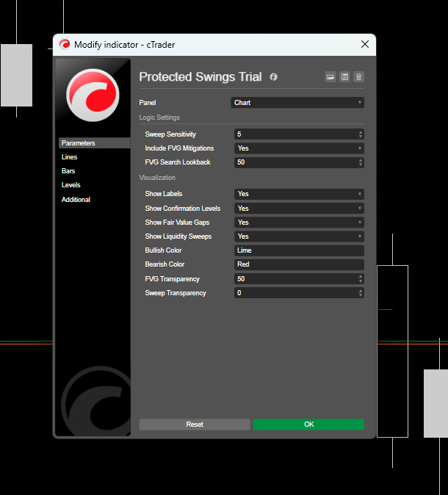This screenshot has width=448, height=495.
Task: Click the trash delete icon
Action: pos(358,77)
